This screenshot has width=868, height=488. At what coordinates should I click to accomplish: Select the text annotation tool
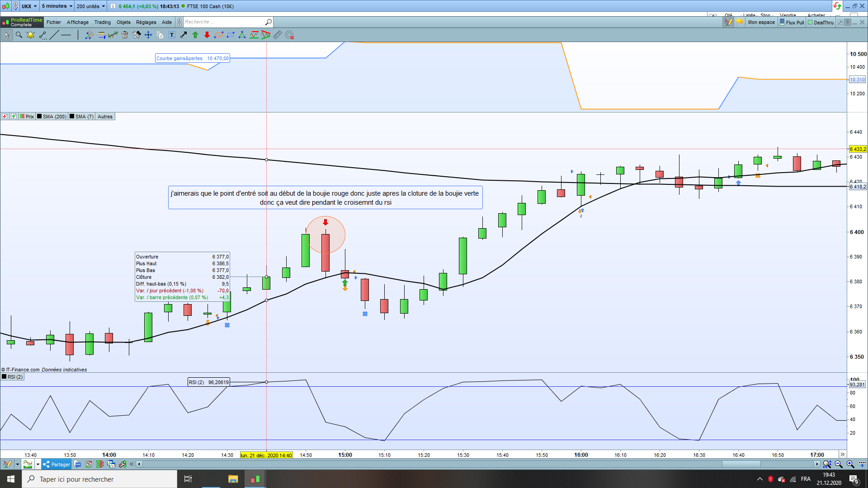coord(172,35)
